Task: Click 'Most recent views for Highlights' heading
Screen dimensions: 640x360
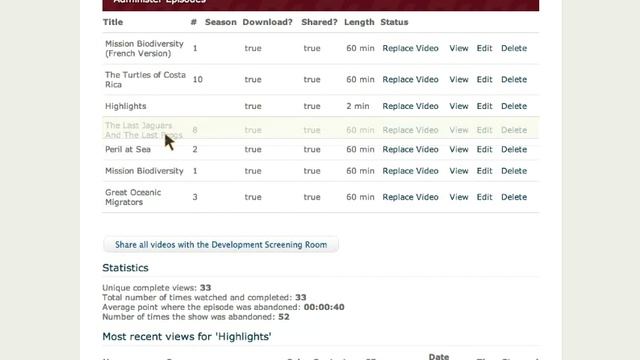Action: coord(187,337)
